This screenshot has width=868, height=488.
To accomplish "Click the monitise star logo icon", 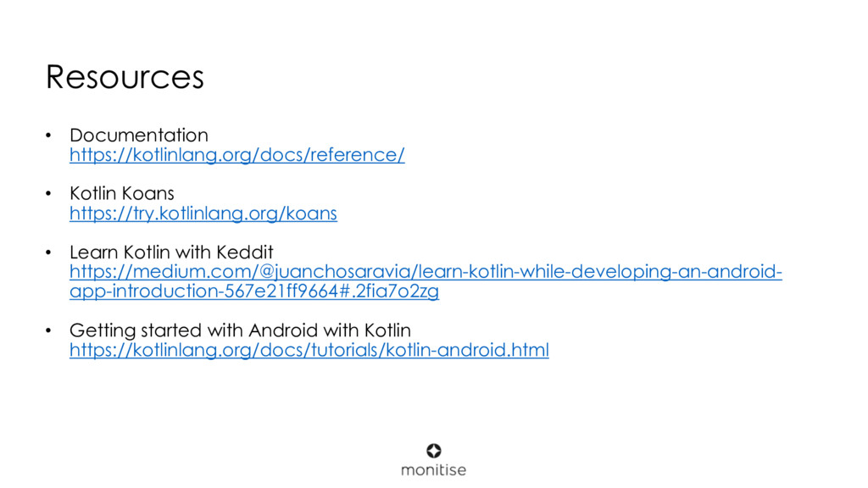I will click(x=433, y=451).
